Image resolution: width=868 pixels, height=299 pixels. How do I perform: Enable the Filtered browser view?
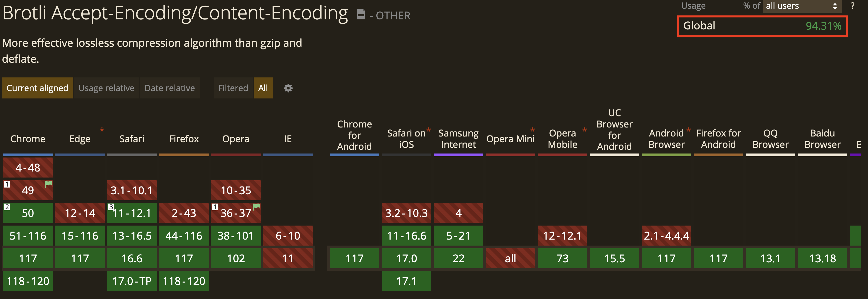pos(233,88)
